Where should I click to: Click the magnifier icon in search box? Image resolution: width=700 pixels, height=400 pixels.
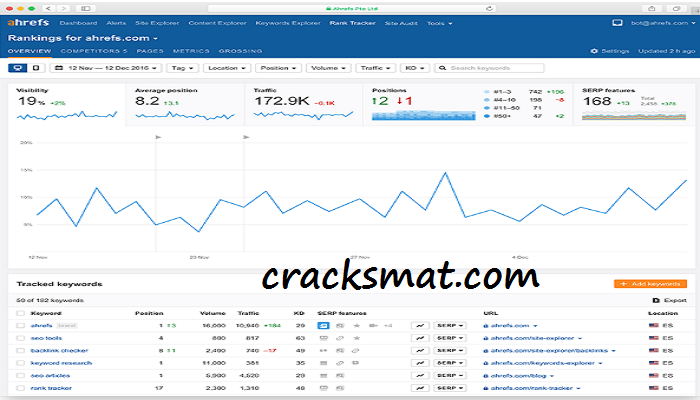point(442,68)
